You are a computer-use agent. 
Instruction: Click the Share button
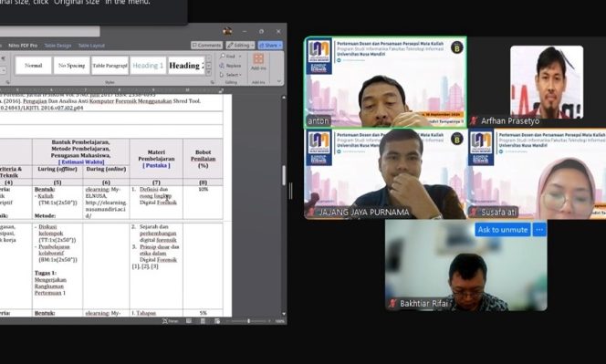[270, 46]
